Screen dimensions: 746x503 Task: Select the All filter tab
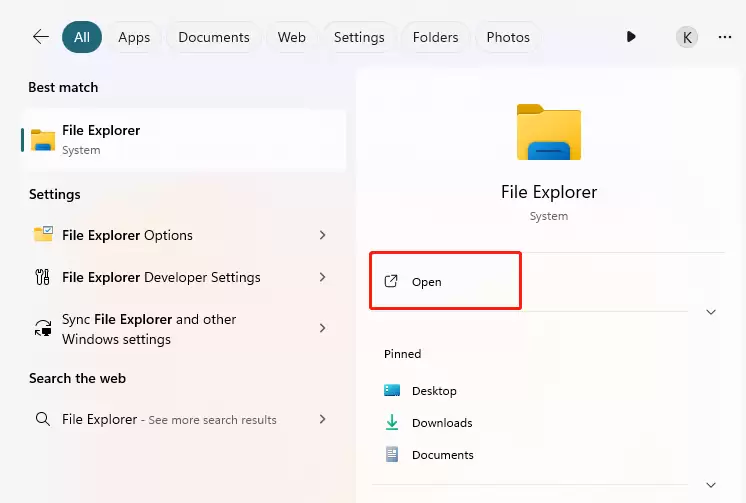pos(82,37)
